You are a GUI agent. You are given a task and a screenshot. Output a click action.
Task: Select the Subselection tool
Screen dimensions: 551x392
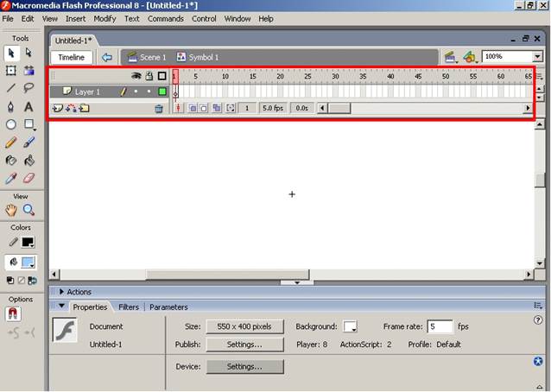(28, 53)
